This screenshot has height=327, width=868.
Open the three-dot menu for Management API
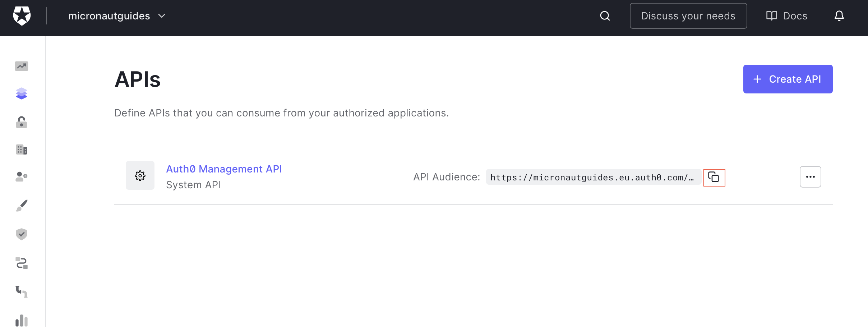pos(810,177)
